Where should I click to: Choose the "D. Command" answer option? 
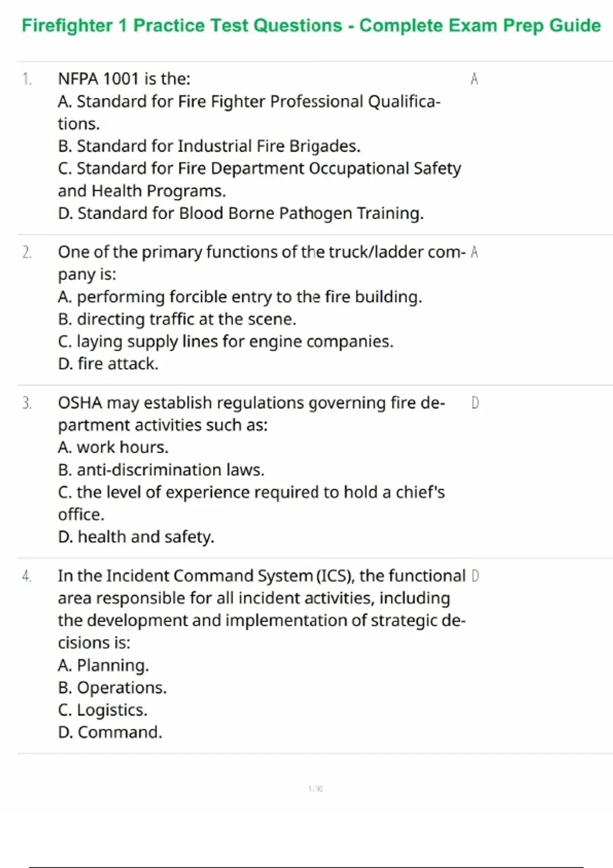coord(110,733)
